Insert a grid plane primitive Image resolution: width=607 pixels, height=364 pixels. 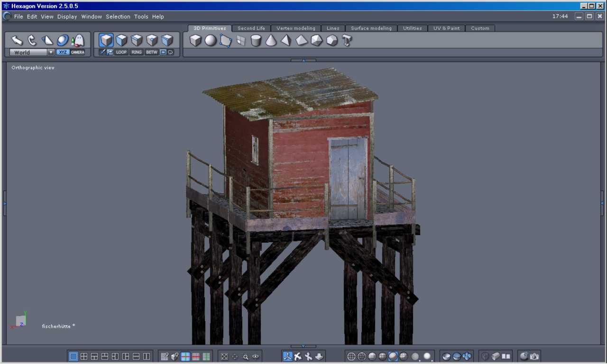click(x=241, y=40)
